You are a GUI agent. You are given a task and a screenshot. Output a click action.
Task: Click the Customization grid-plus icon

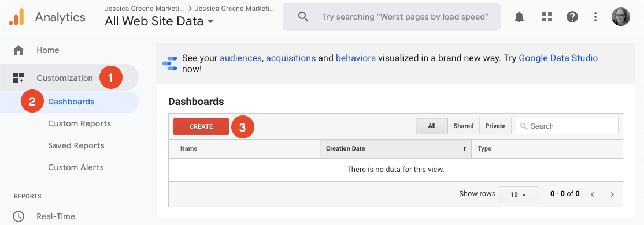[18, 78]
